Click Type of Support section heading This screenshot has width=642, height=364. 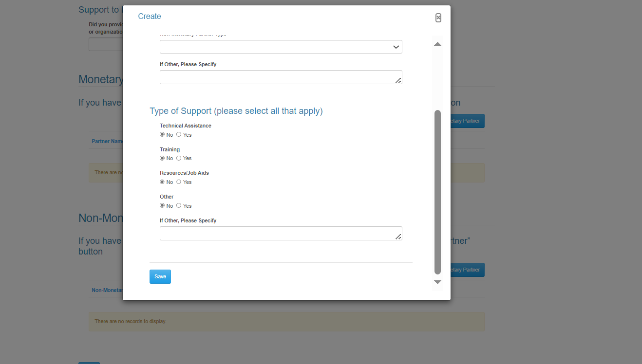236,111
